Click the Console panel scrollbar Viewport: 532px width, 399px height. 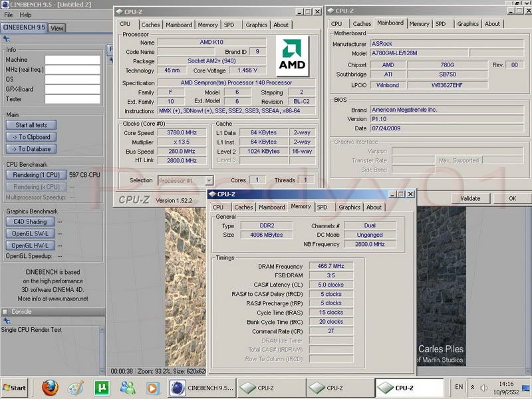pos(102,350)
